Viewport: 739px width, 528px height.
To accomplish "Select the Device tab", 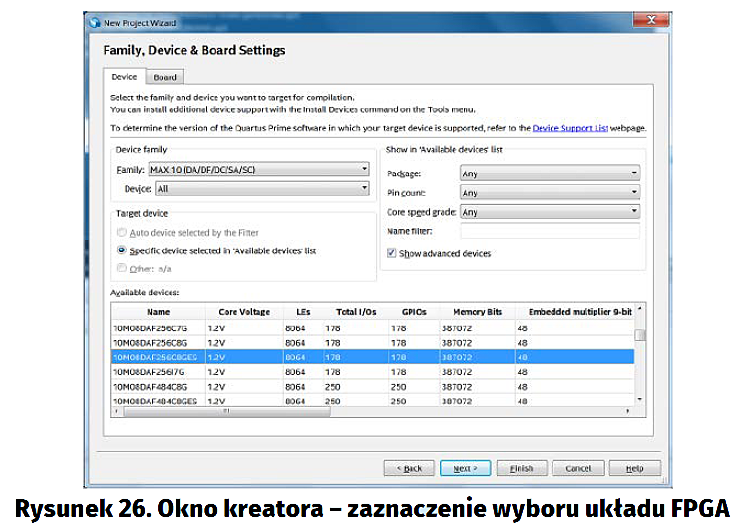I will click(x=124, y=77).
